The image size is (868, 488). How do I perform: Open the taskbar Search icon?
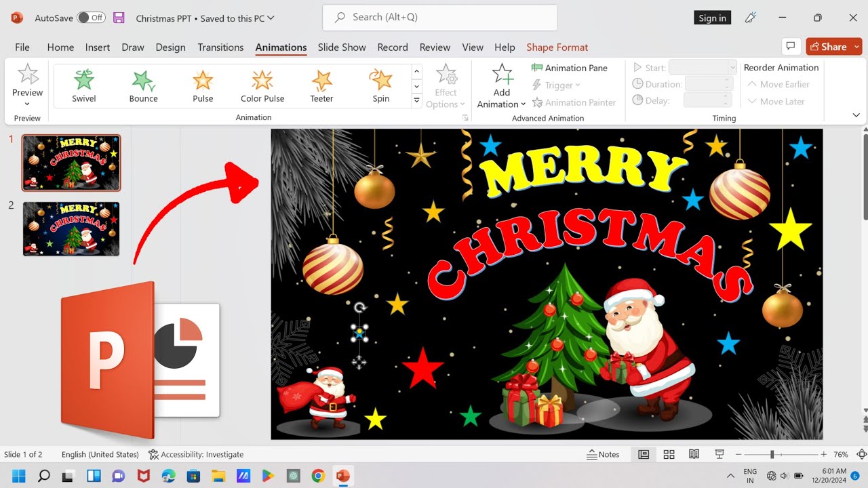click(x=43, y=476)
